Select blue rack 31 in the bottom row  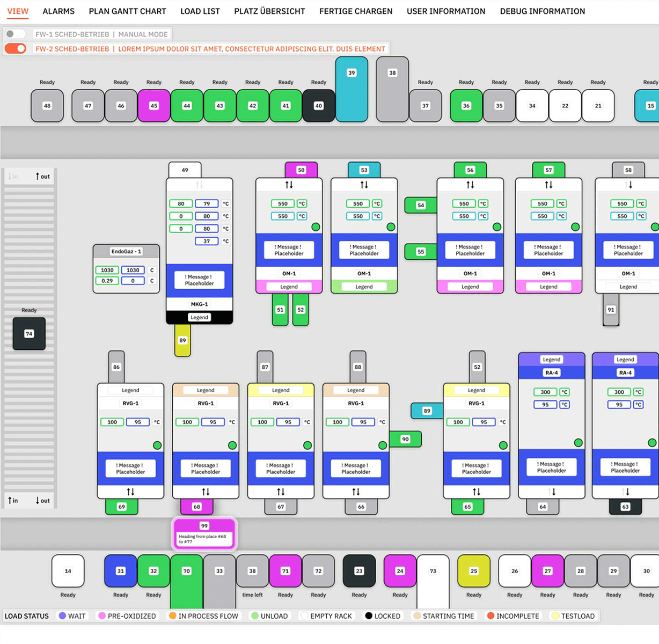pyautogui.click(x=121, y=571)
